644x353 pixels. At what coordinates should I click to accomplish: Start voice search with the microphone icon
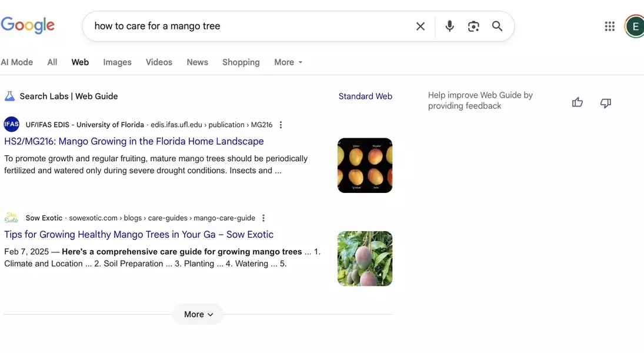pos(450,26)
